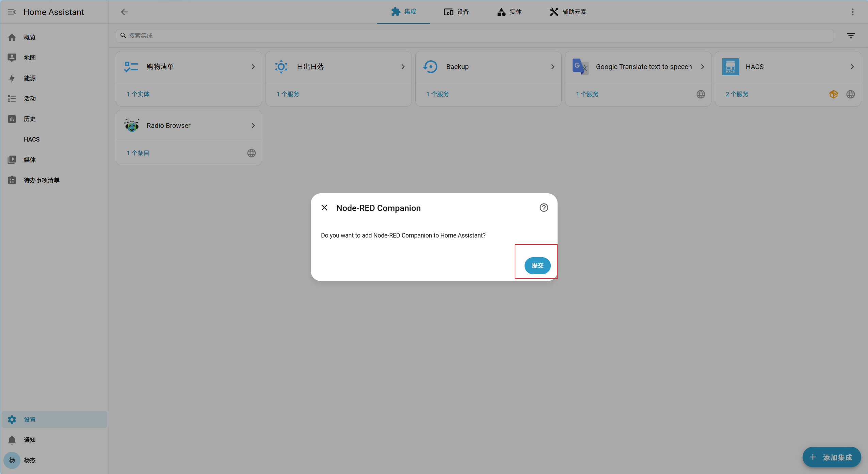Close the Node-RED Companion dialog
This screenshot has width=868, height=474.
[x=324, y=208]
